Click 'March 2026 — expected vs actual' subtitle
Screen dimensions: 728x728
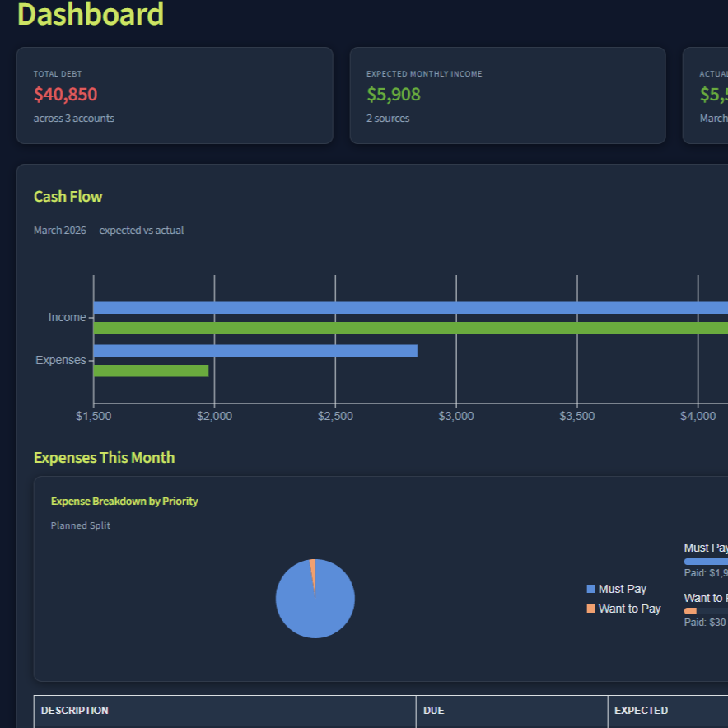pyautogui.click(x=109, y=231)
